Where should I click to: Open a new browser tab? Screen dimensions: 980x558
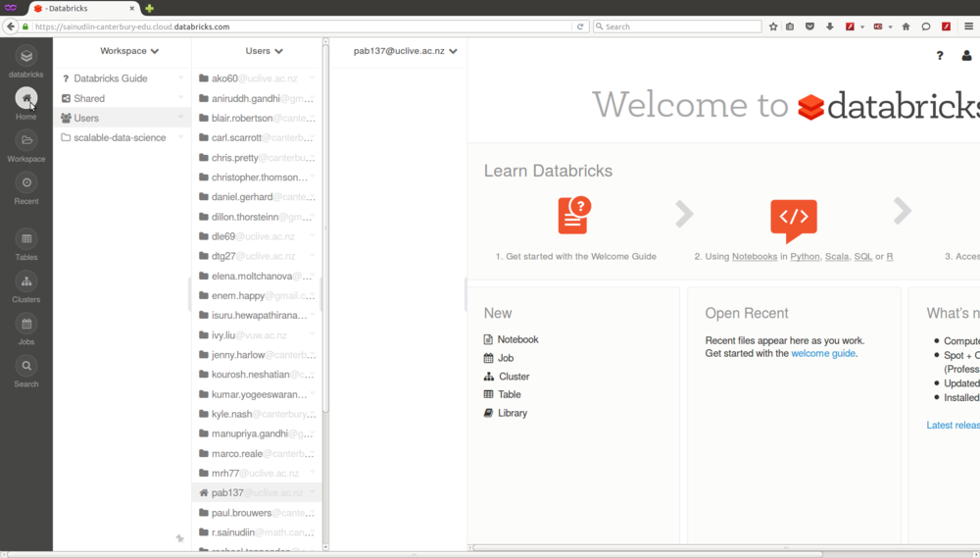pyautogui.click(x=149, y=8)
